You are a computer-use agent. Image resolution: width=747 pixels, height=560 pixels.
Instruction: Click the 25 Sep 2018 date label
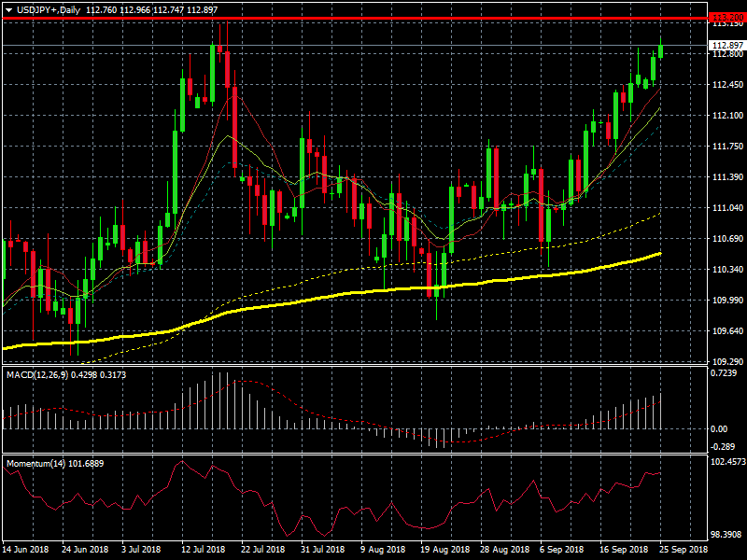[684, 551]
